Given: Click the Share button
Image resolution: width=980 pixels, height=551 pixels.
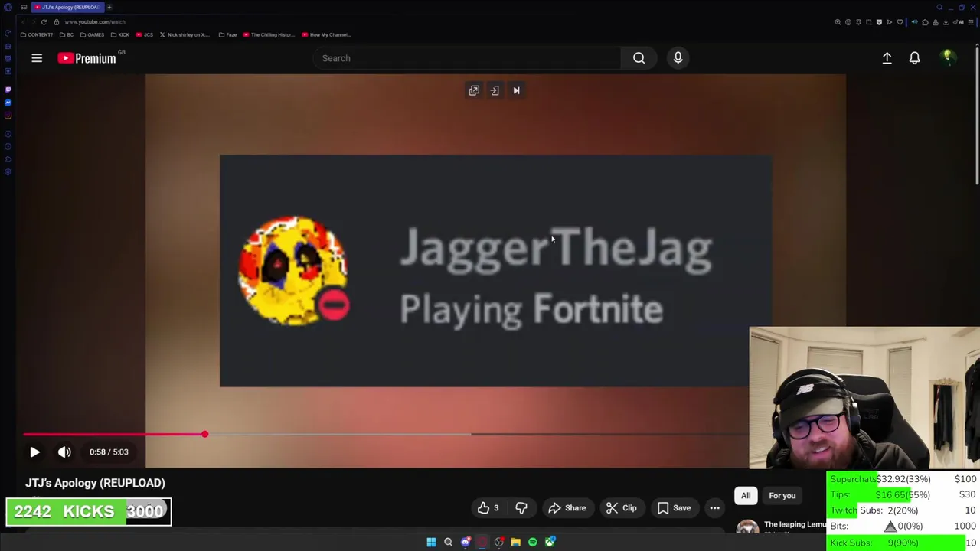Looking at the screenshot, I should click(x=567, y=508).
